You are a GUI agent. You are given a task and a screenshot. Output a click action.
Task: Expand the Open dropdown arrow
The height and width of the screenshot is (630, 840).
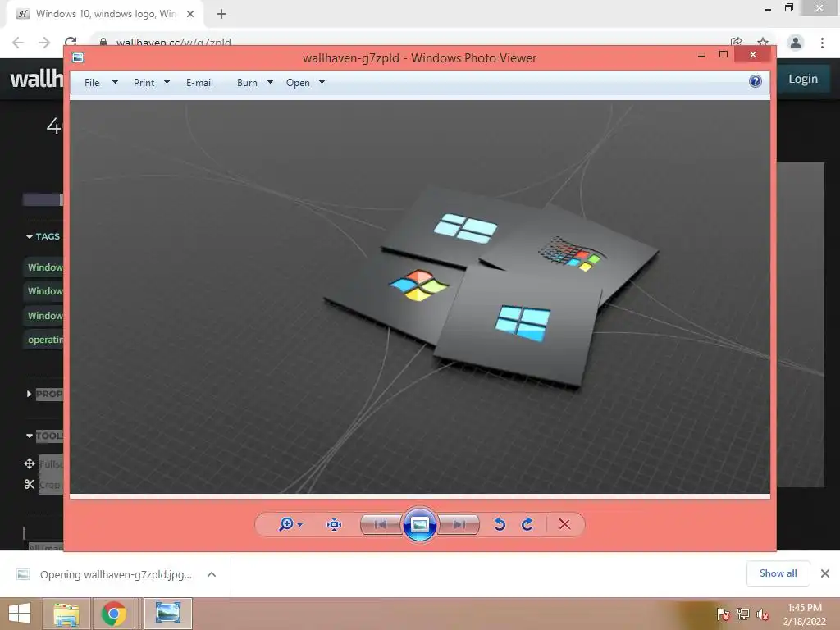coord(322,82)
